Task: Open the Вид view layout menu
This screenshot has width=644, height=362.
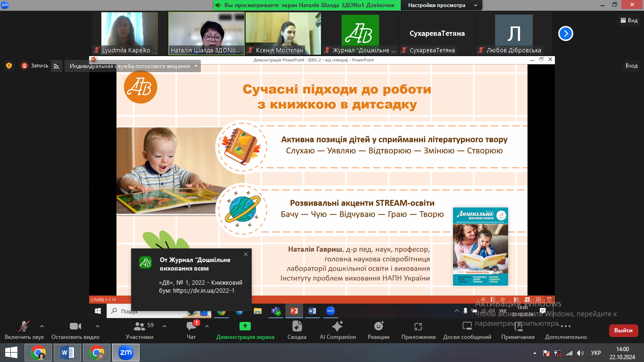Action: tap(628, 20)
